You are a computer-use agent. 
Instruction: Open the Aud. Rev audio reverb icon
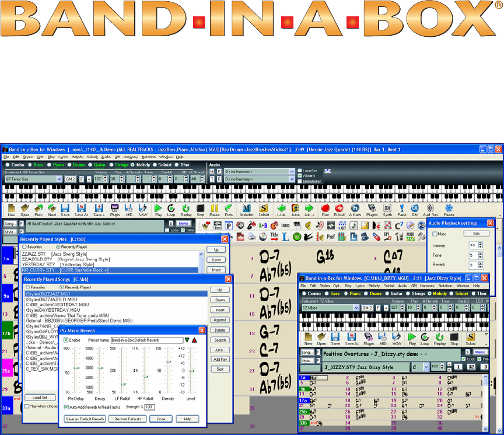(430, 210)
